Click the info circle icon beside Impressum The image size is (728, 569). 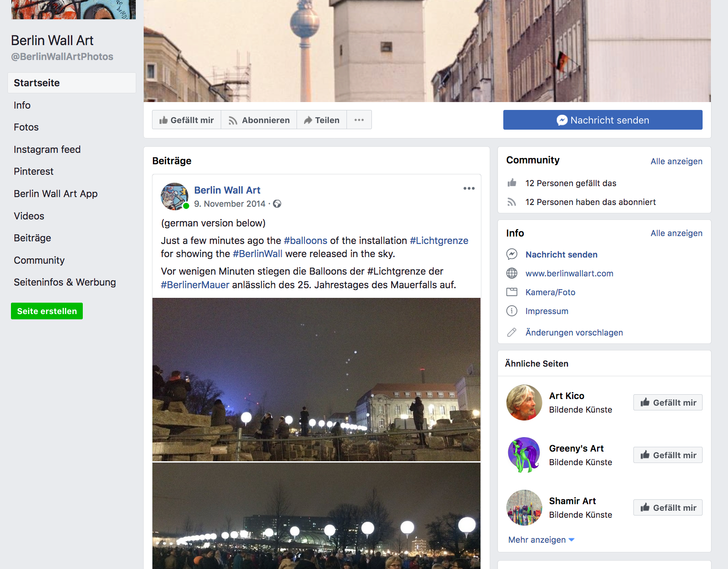512,311
